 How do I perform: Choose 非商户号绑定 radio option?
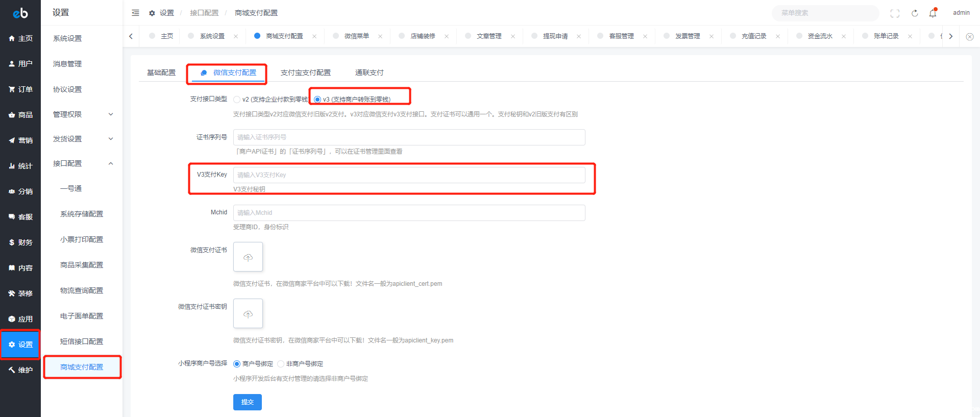(x=281, y=364)
